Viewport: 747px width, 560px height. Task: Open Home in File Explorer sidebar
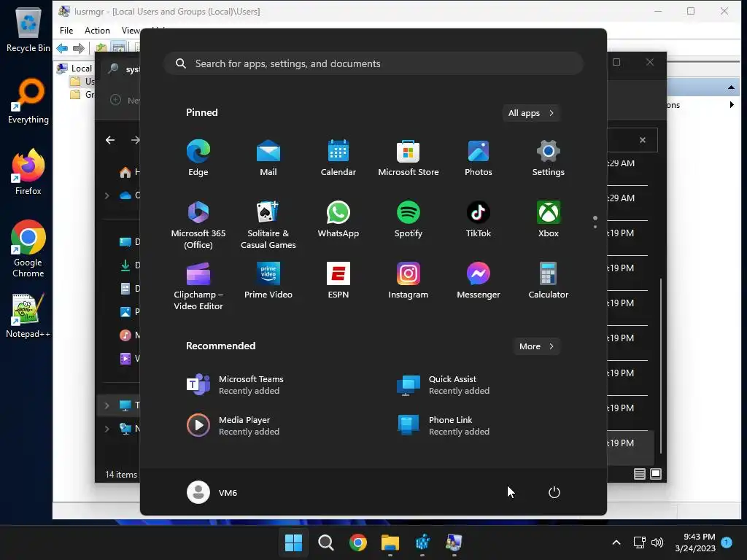point(129,172)
